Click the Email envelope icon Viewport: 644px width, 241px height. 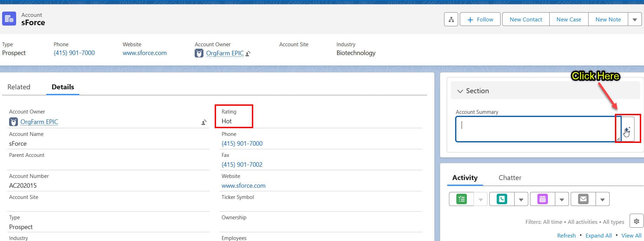point(583,199)
